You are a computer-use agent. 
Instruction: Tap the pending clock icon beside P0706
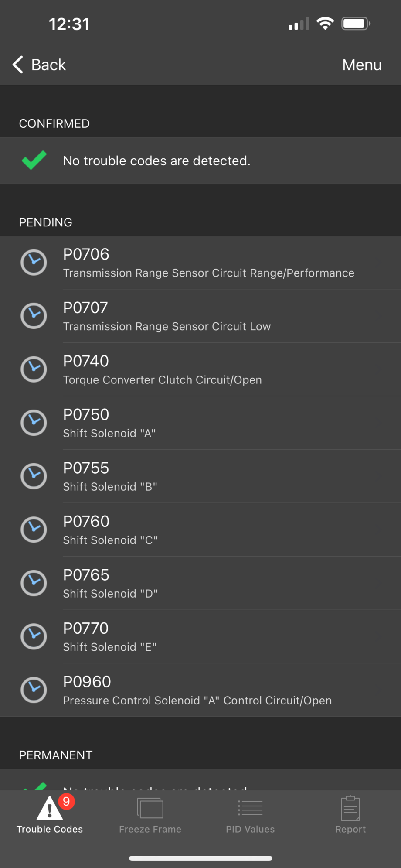click(34, 263)
